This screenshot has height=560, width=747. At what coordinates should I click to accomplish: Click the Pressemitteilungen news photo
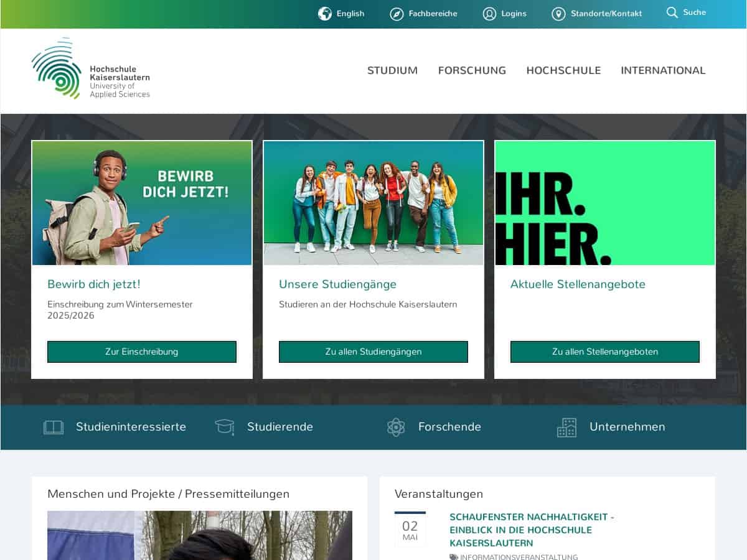(200, 535)
